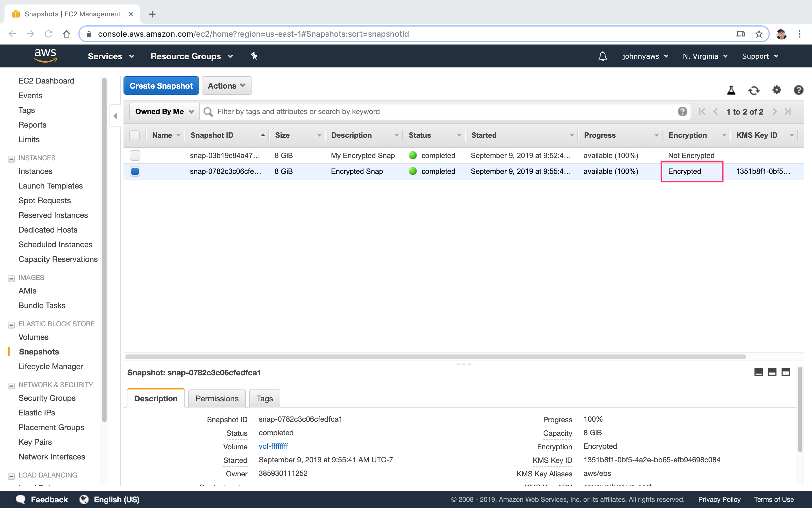
Task: Go to browser home page
Action: tap(67, 34)
